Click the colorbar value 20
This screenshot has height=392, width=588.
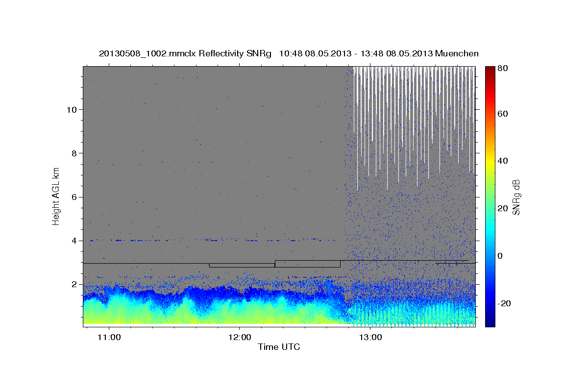(502, 208)
